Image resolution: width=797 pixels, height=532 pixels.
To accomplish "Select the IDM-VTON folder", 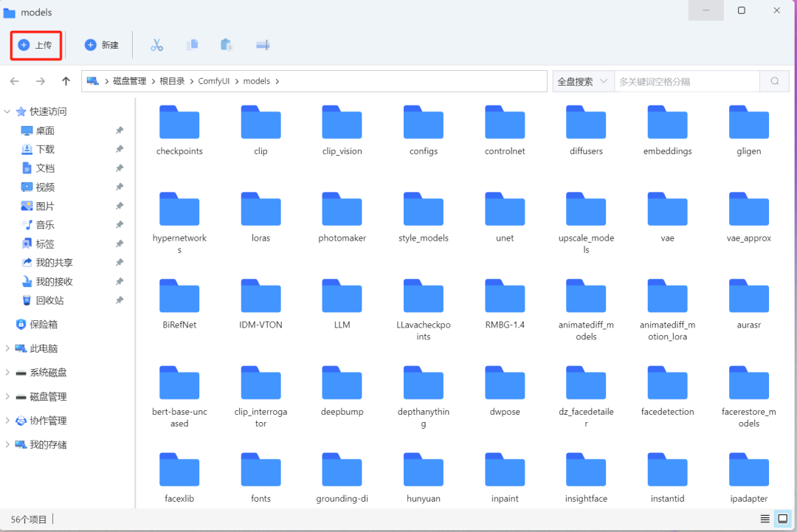I will tap(261, 304).
